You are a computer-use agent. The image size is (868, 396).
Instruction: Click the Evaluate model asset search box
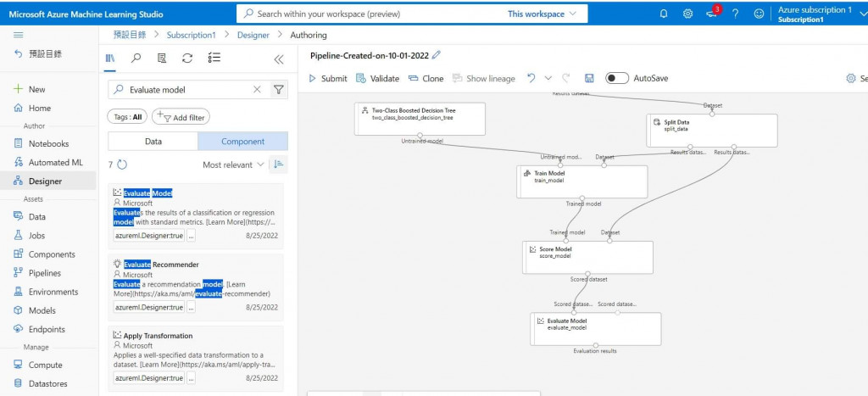pos(188,90)
